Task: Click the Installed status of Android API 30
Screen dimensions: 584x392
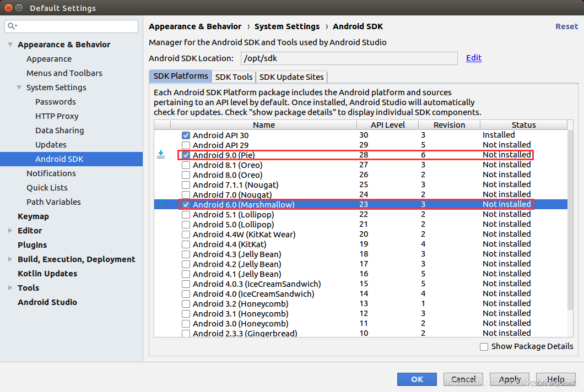Action: click(499, 135)
